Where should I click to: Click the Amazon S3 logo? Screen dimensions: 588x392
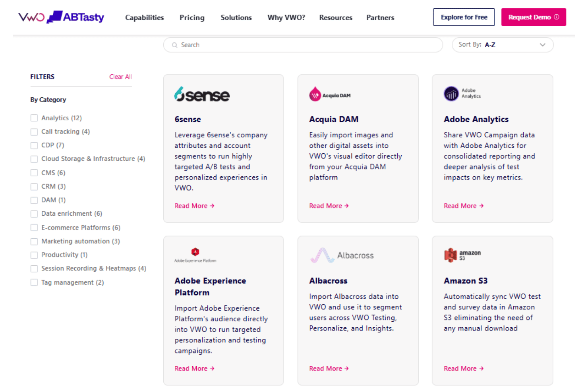click(x=462, y=255)
